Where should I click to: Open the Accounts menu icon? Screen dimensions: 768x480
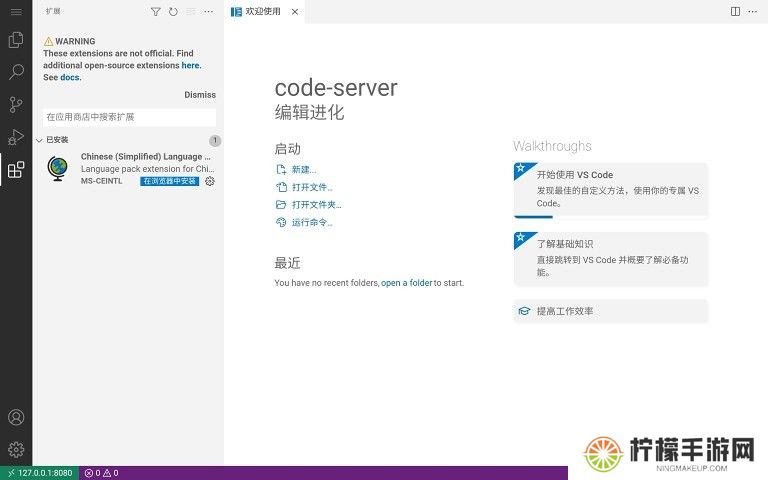point(16,417)
